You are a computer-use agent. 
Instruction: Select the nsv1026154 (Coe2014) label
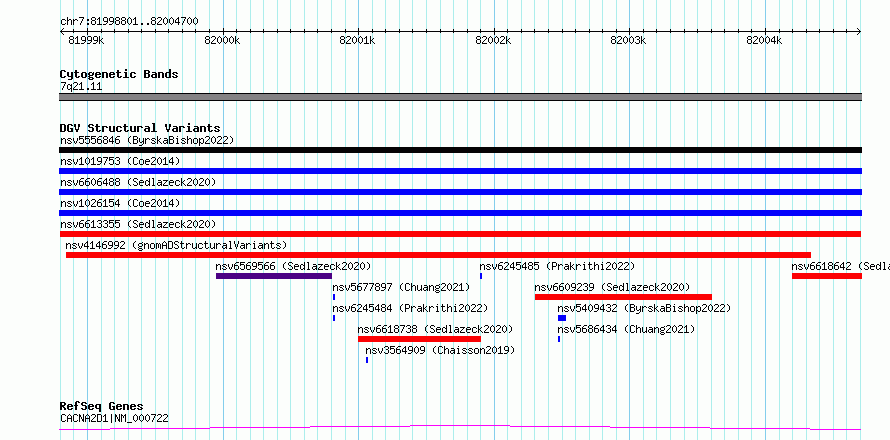tap(120, 203)
